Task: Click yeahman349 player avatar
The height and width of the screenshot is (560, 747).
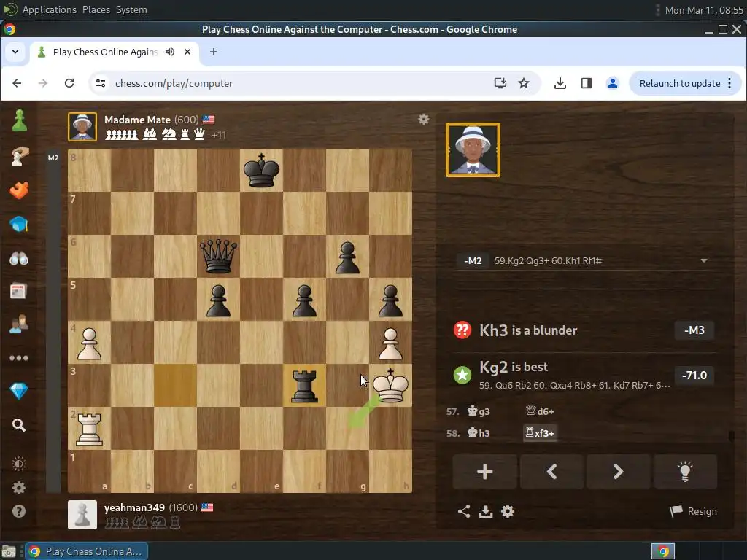Action: [x=82, y=514]
